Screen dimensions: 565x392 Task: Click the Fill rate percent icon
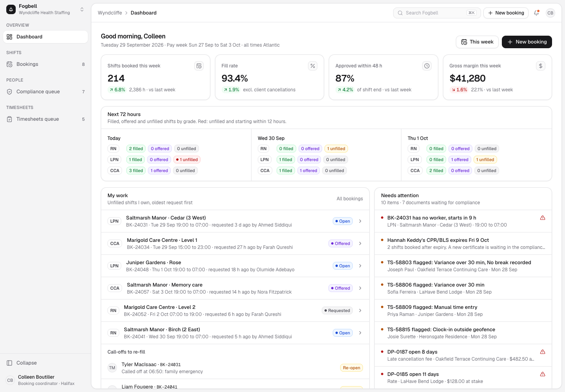coord(313,66)
